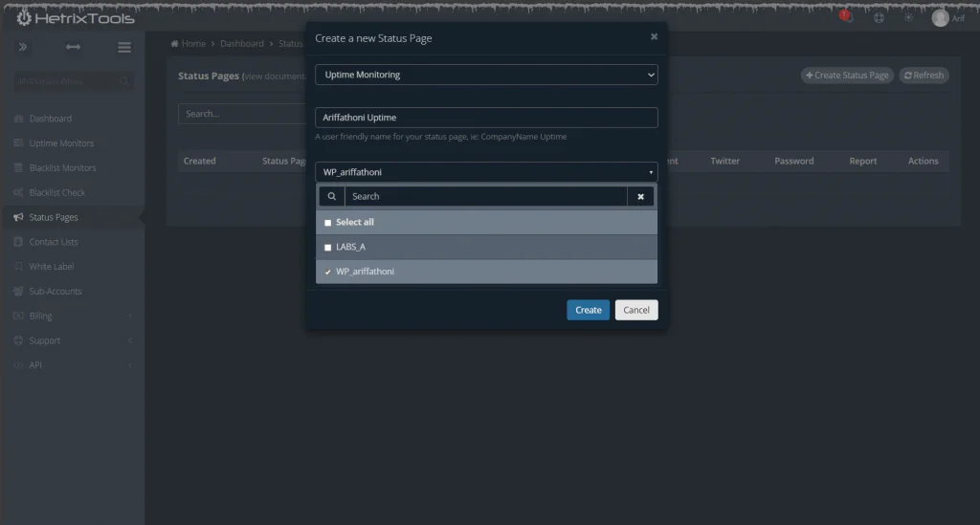
Task: Click Dashboard sidebar icon
Action: click(18, 119)
